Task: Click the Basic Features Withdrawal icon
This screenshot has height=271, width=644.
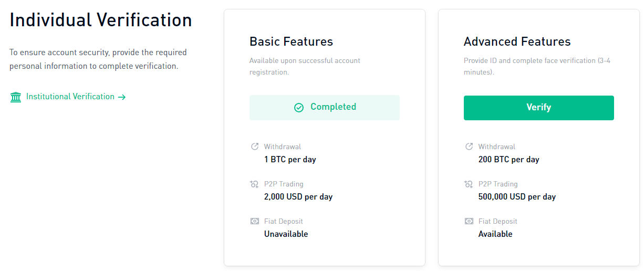Action: (x=255, y=147)
